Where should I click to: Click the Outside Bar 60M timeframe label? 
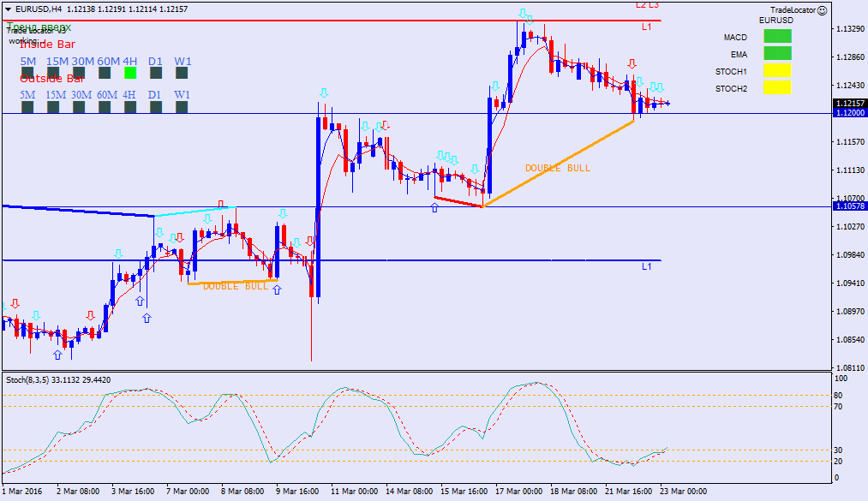(x=107, y=95)
